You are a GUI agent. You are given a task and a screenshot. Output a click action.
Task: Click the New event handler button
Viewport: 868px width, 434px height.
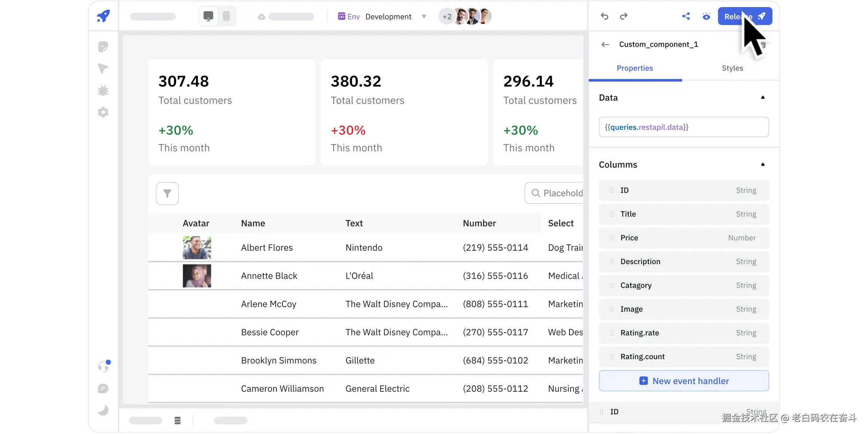click(684, 381)
